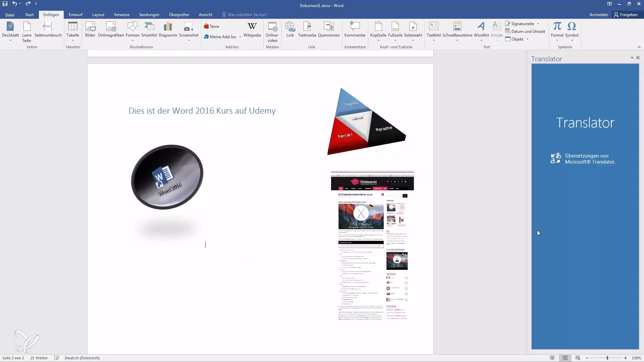
Task: Add a Kommentar to the document
Action: [x=355, y=29]
